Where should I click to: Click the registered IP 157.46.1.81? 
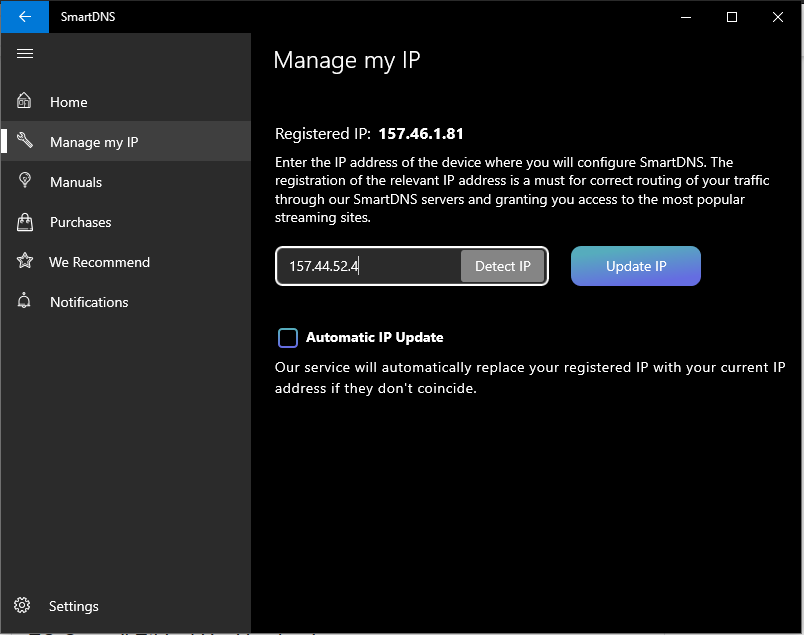[421, 134]
